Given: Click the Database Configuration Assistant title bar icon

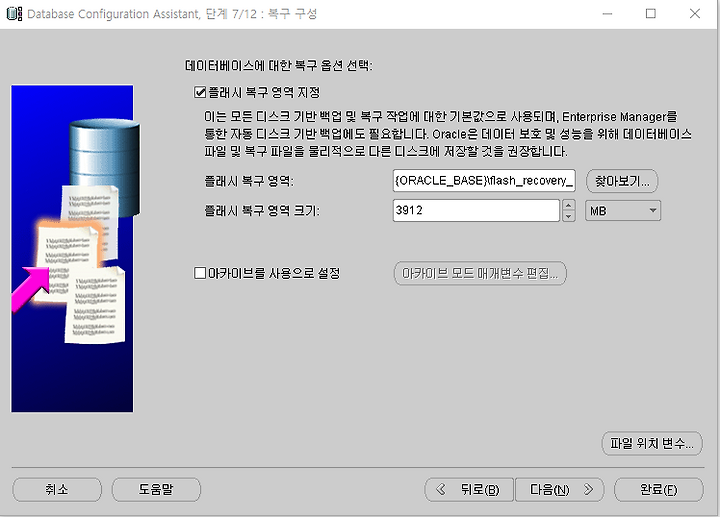Looking at the screenshot, I should click(x=14, y=14).
